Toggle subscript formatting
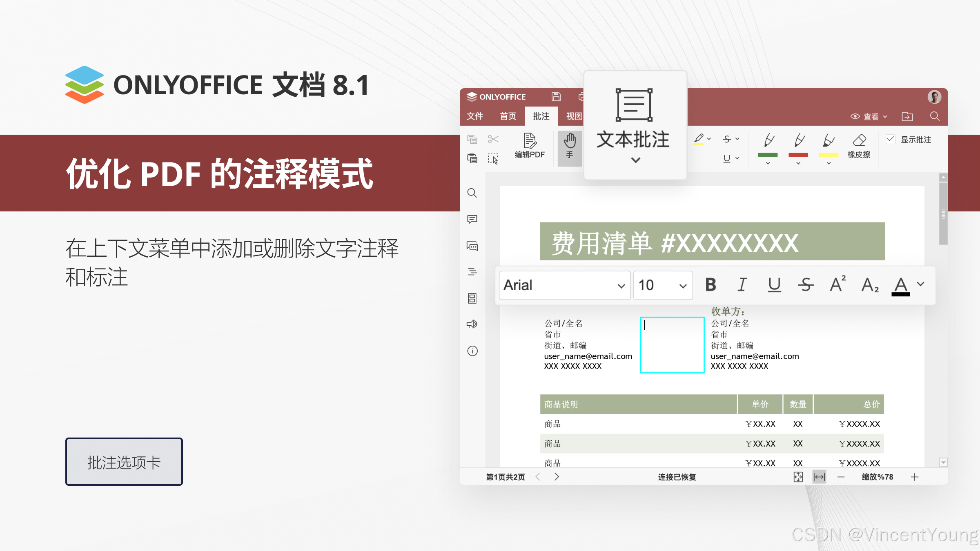980x551 pixels. [870, 285]
